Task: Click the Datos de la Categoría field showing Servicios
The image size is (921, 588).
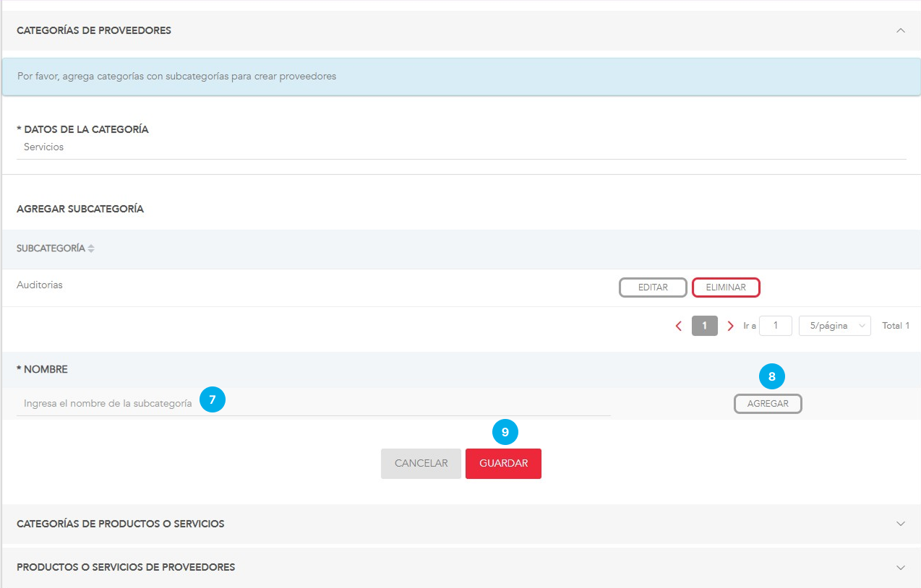Action: (460, 147)
